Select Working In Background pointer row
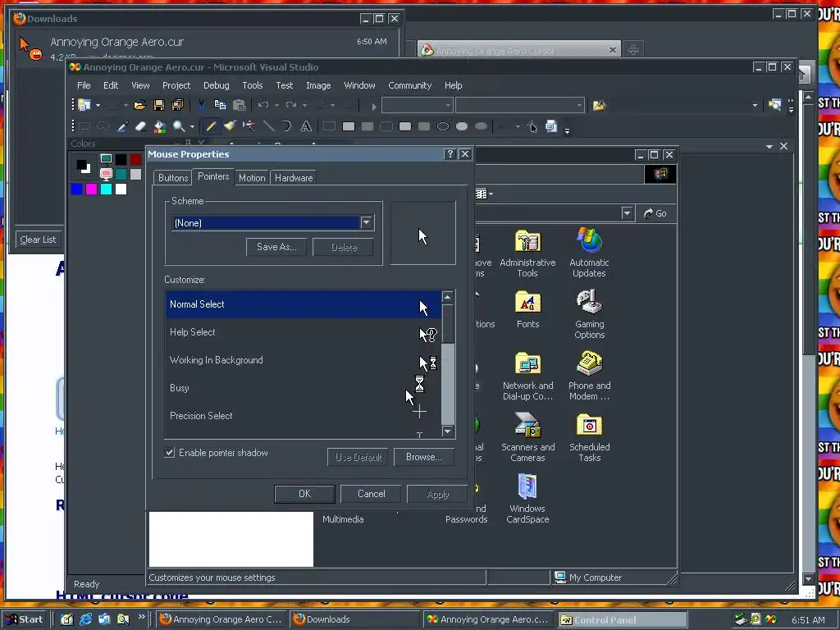The width and height of the screenshot is (840, 630). click(304, 360)
